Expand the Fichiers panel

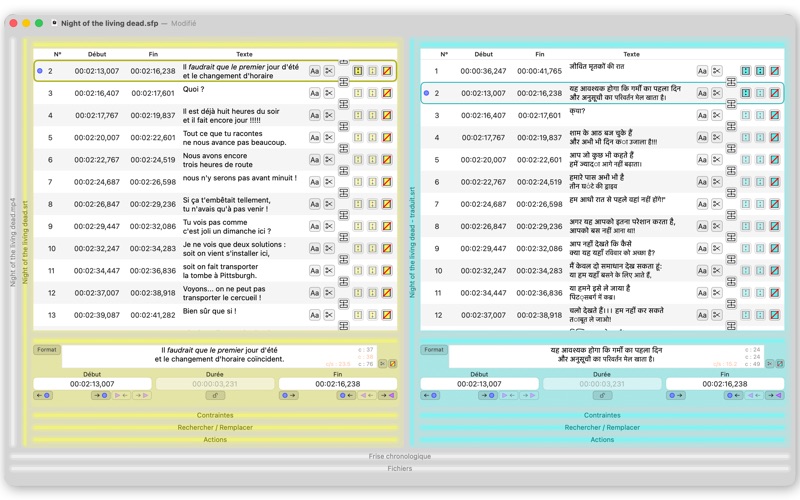399,468
